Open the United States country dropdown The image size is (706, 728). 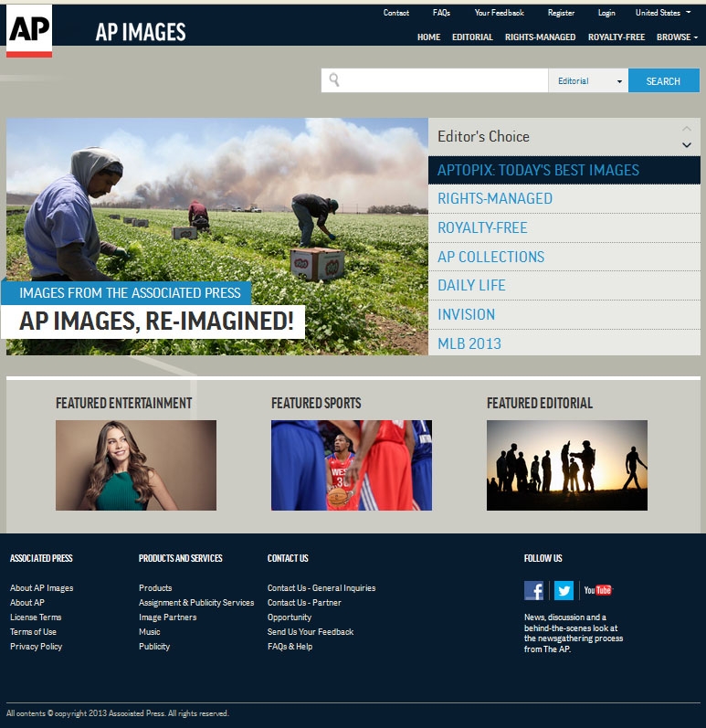point(663,13)
